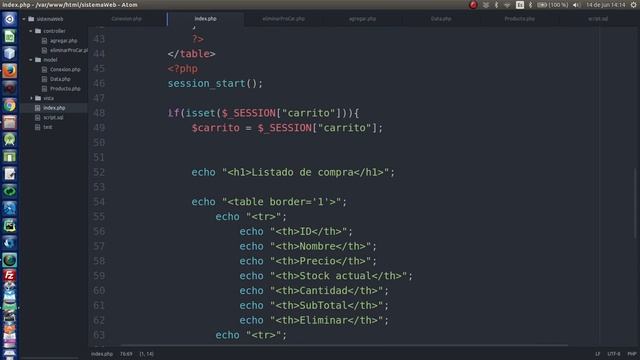Click the "<th>Eliminar</th>" echo line
The width and height of the screenshot is (640, 360).
(314, 320)
